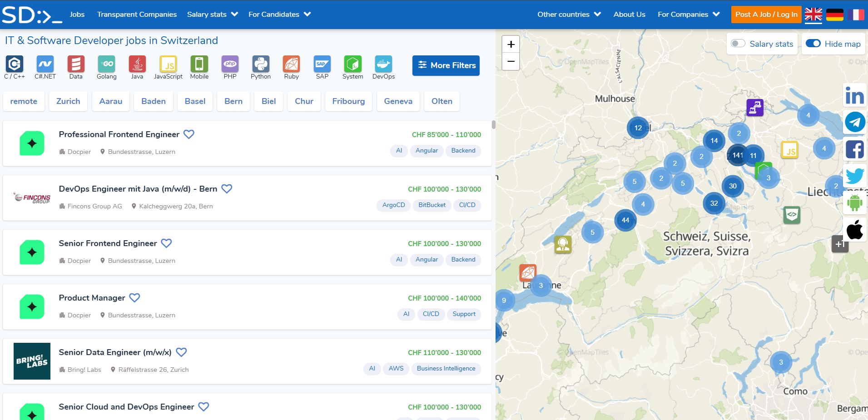
Task: Zoom in on the map
Action: [511, 44]
